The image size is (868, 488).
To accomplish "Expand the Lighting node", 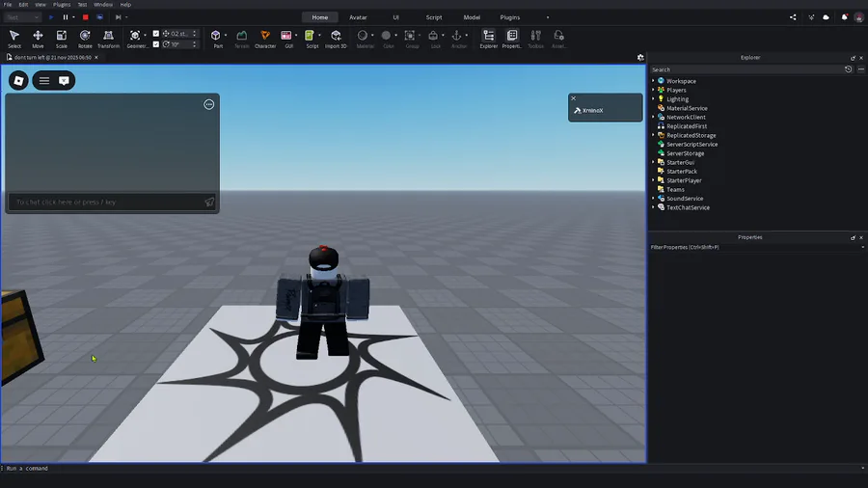I will (653, 99).
